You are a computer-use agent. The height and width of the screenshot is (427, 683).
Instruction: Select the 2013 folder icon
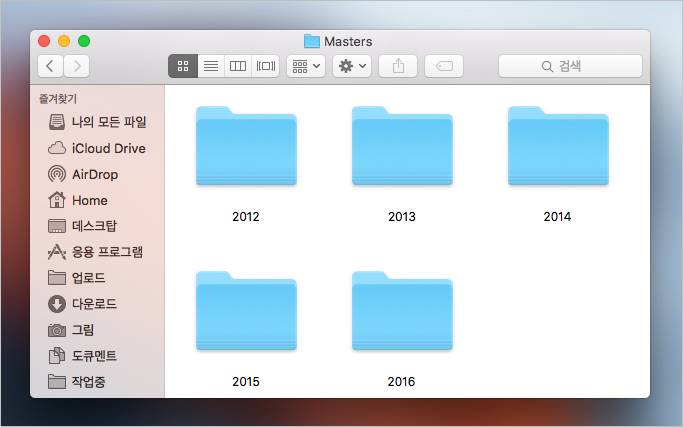pyautogui.click(x=402, y=146)
